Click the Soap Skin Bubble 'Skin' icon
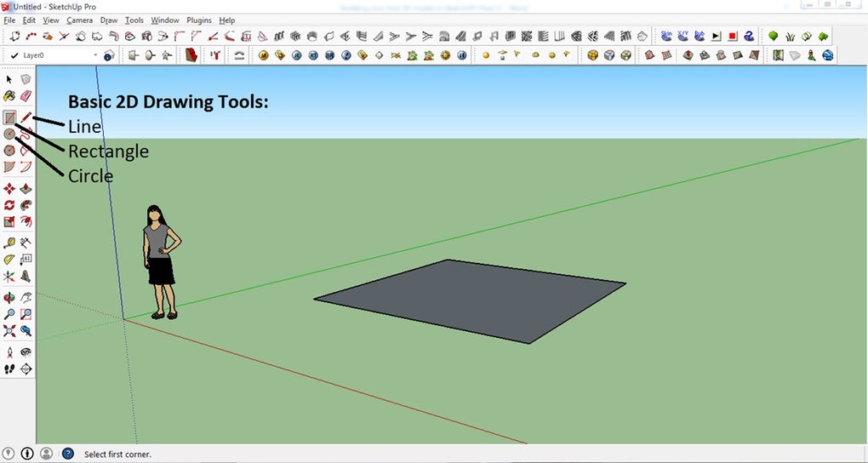The width and height of the screenshot is (868, 463). coord(666,36)
